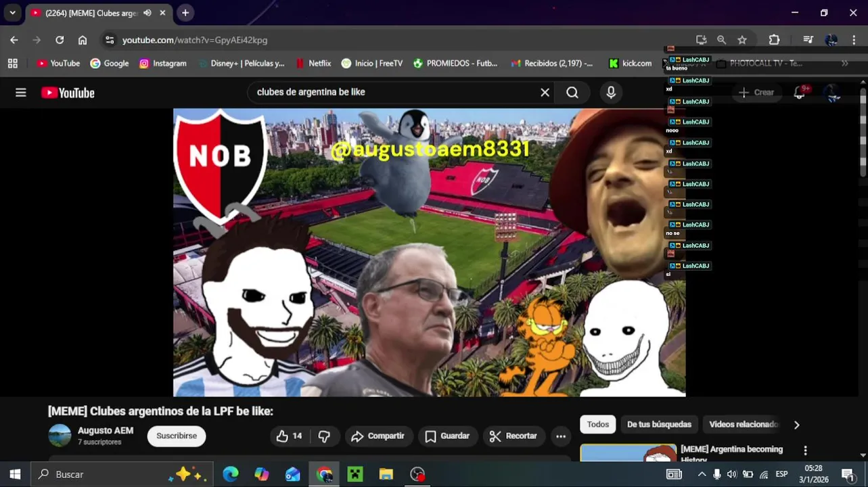Open the PROMEDIOS - Futb... bookmark
Screen dimensions: 868x487
455,63
